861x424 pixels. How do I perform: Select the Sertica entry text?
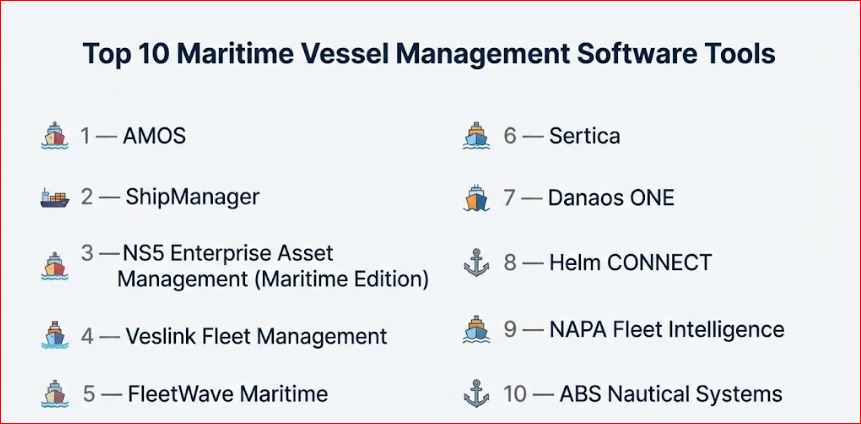coord(584,136)
